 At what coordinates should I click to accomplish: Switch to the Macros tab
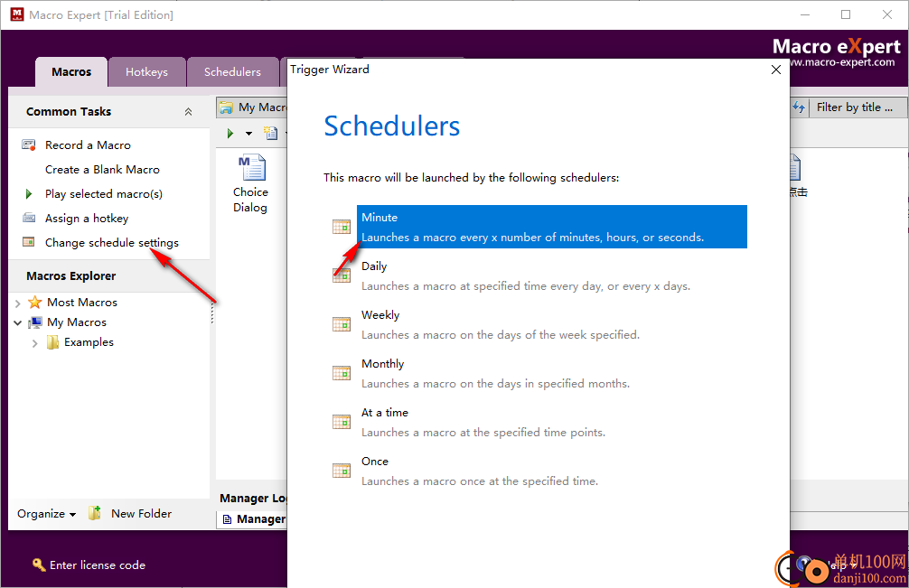71,72
